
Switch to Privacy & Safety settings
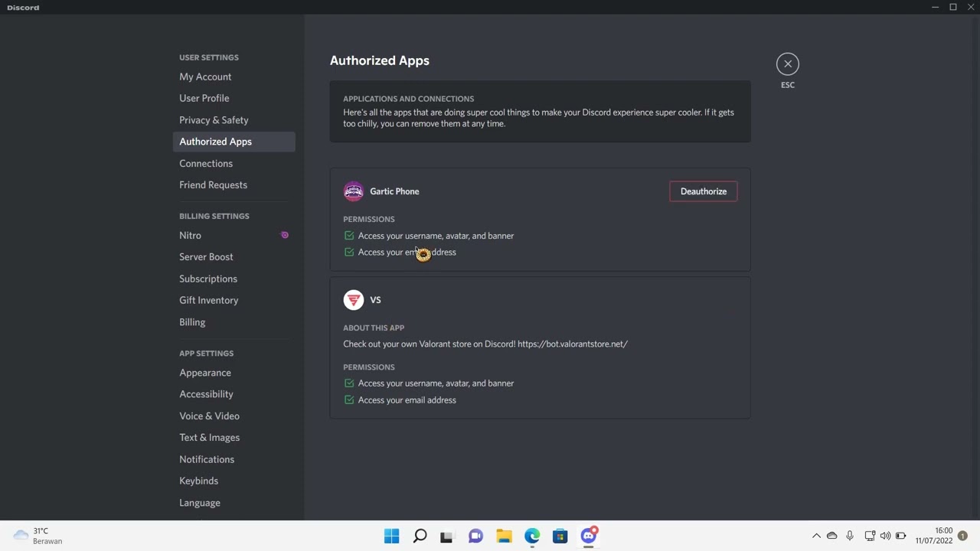pos(214,120)
